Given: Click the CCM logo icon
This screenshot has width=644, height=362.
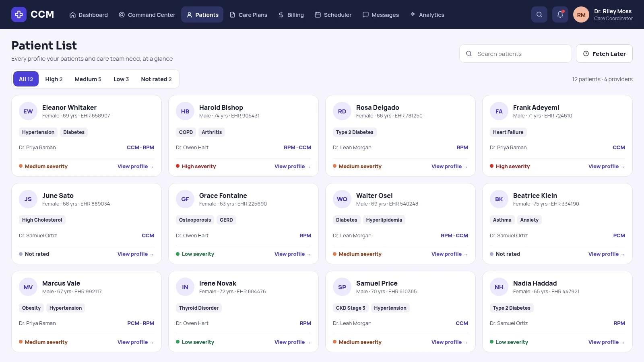Looking at the screenshot, I should tap(19, 14).
